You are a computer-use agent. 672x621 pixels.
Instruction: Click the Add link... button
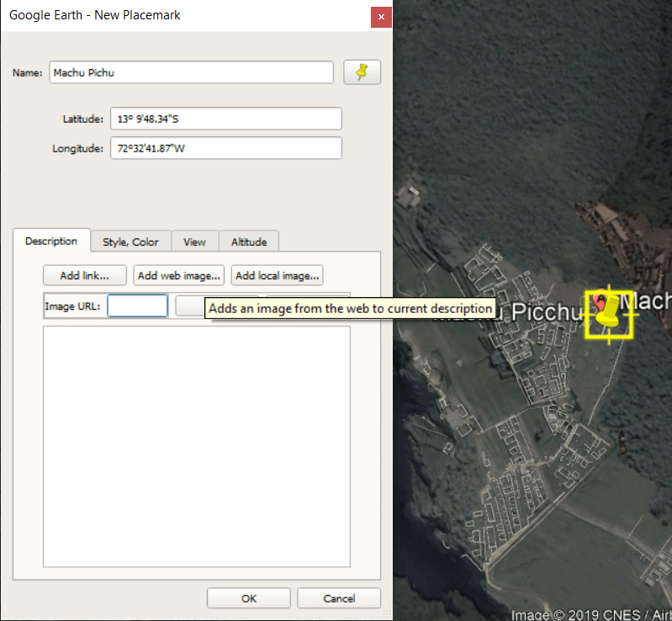[x=85, y=275]
